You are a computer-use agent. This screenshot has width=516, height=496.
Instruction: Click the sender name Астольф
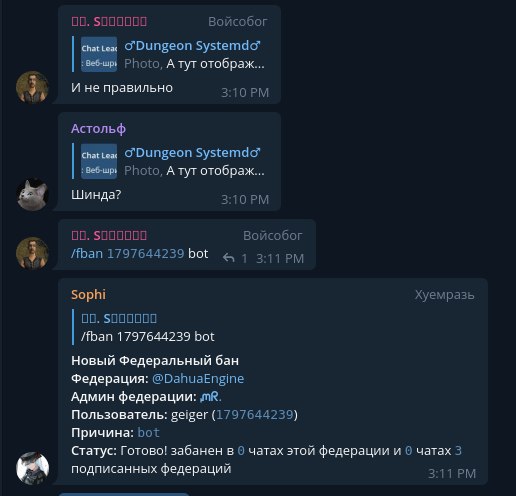98,128
